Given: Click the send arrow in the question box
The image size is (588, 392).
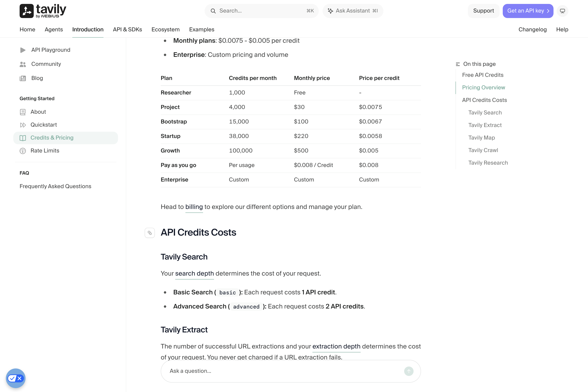Looking at the screenshot, I should point(409,371).
